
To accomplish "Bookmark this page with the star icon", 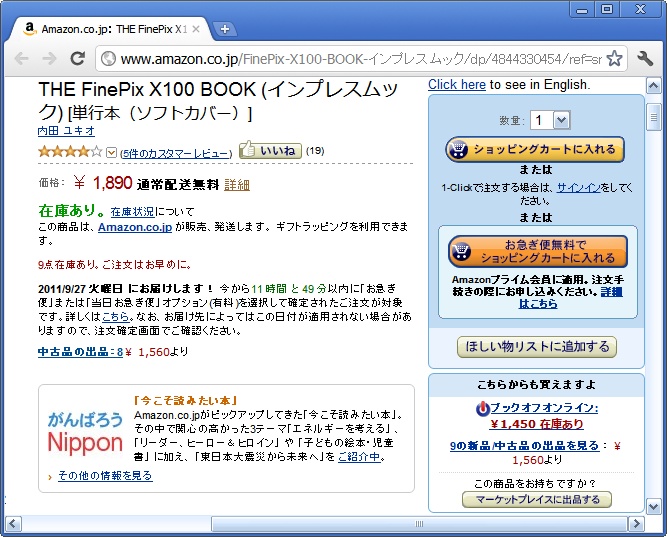I will point(614,59).
